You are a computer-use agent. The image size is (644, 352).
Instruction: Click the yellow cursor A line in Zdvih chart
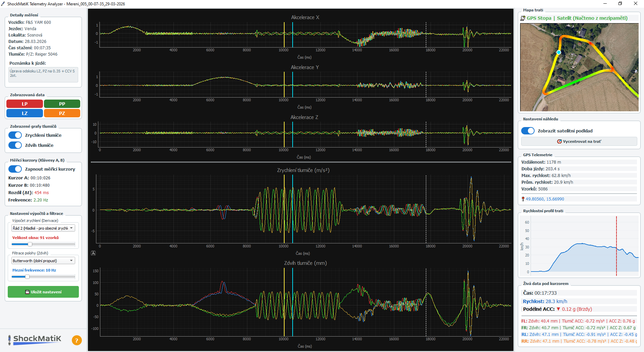(284, 302)
